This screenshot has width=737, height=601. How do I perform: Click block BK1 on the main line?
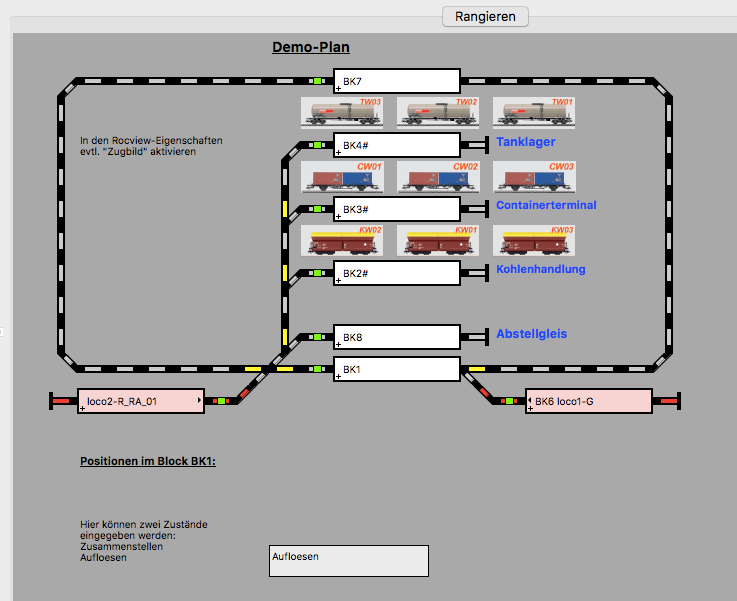(x=397, y=369)
